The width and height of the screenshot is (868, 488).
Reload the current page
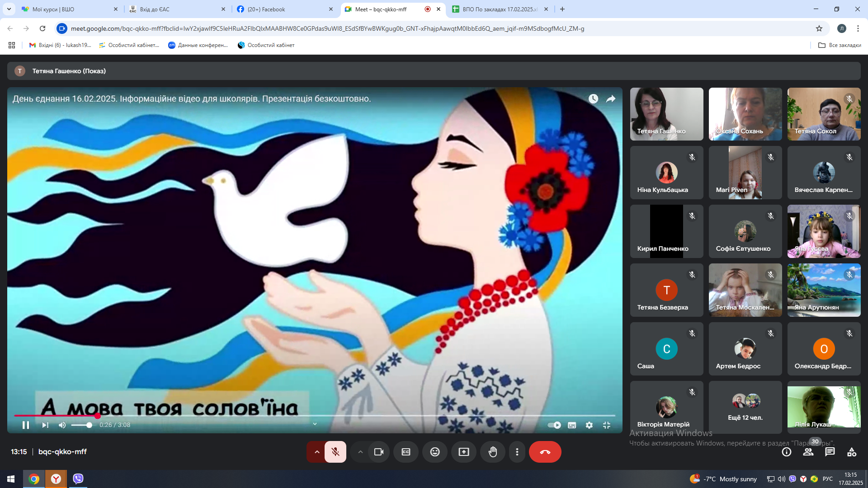click(42, 28)
